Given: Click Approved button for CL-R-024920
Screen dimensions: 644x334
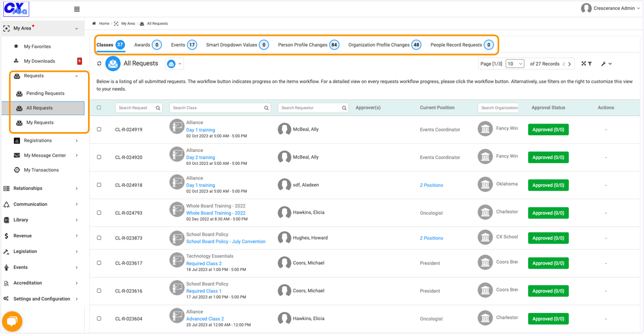Looking at the screenshot, I should point(548,157).
